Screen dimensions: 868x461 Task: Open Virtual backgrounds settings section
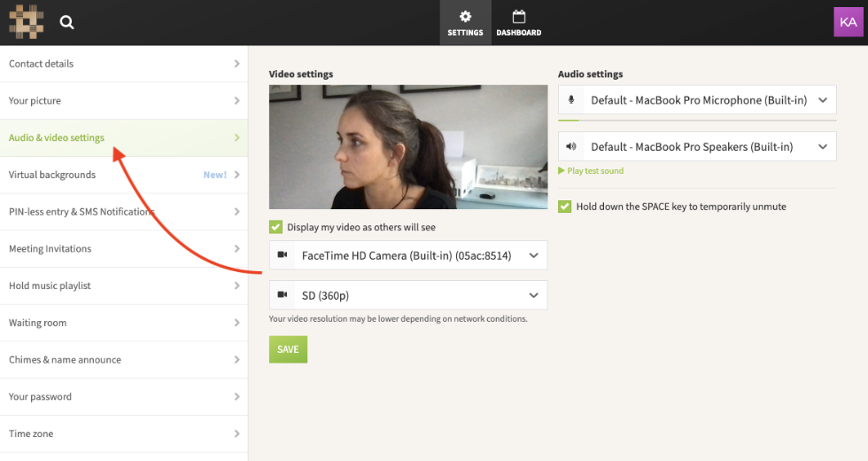[x=124, y=175]
